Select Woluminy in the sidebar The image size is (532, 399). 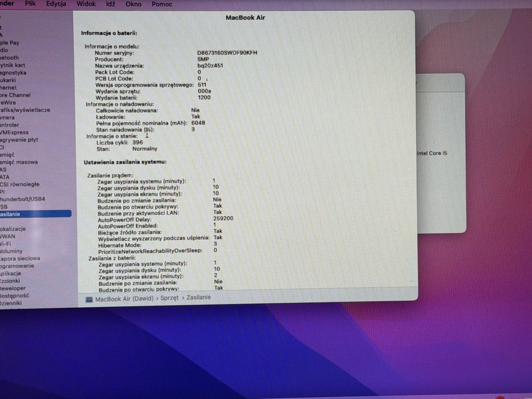pos(11,251)
